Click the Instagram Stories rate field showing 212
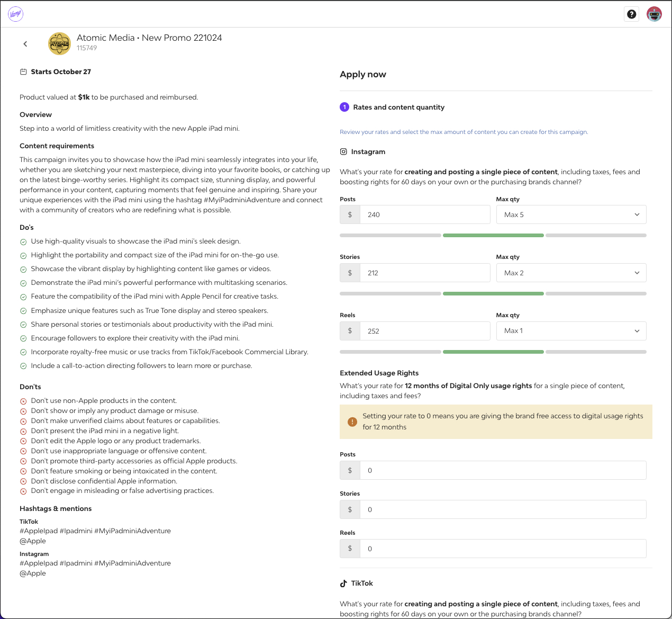This screenshot has height=619, width=672. coord(425,273)
